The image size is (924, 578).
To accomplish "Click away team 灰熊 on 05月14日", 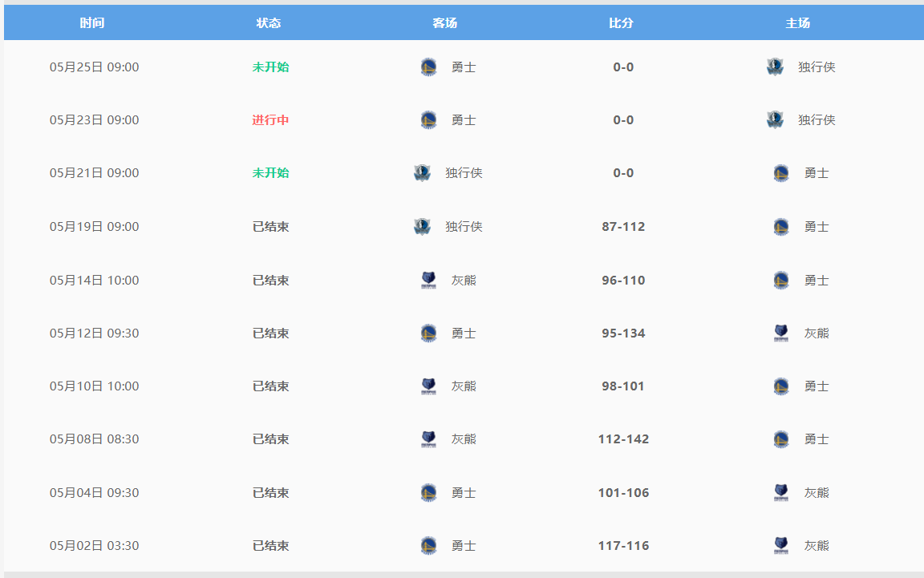I will coord(464,281).
